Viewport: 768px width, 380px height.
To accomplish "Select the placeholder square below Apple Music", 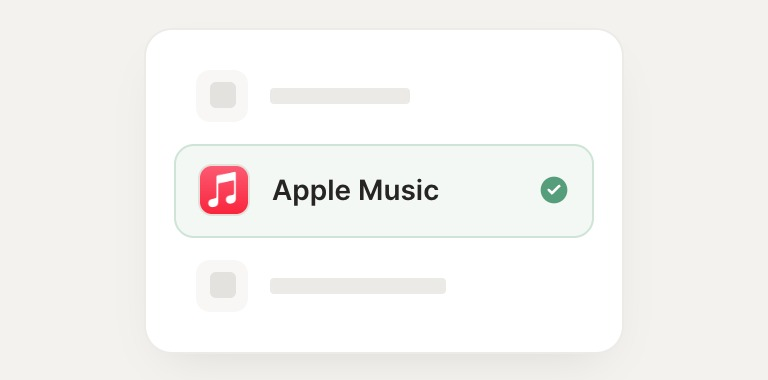I will point(223,285).
